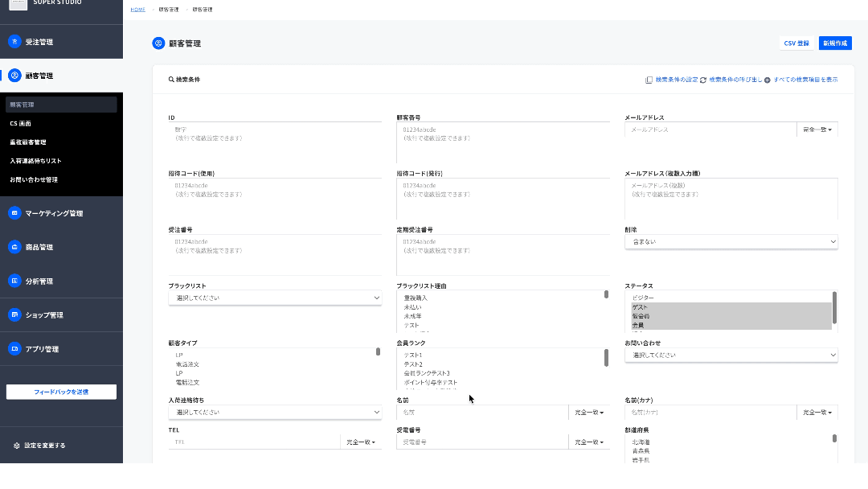Click the 分析管理 sidebar icon
Screen dimensions: 868x489
(x=15, y=281)
